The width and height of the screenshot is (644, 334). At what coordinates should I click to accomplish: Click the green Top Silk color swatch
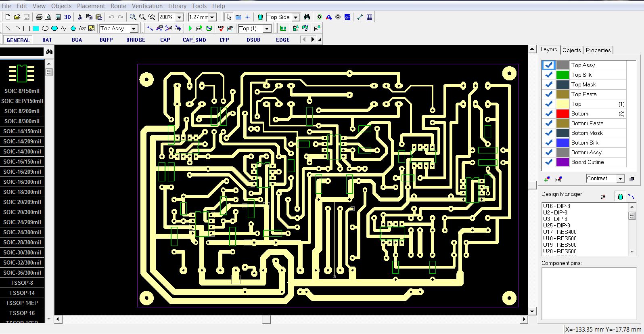(x=562, y=75)
